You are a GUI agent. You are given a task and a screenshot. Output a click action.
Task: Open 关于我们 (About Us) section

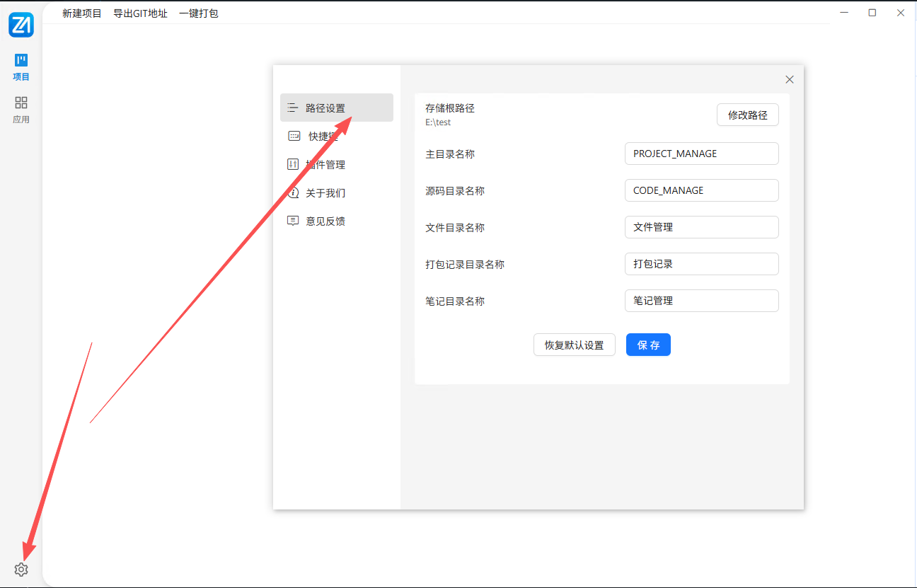coord(325,192)
